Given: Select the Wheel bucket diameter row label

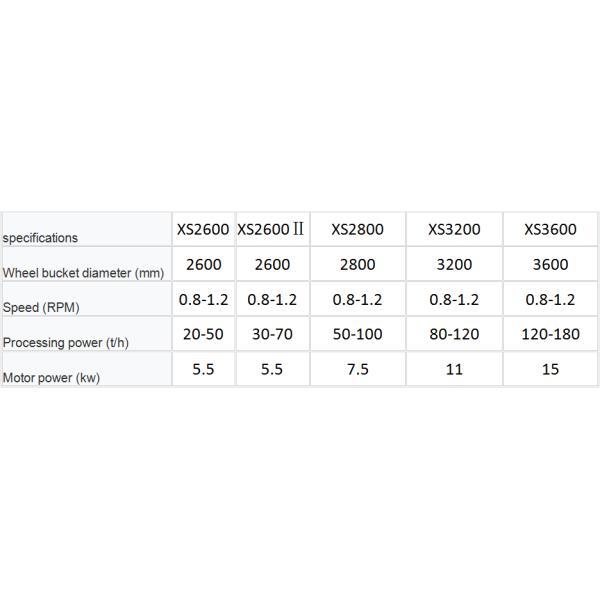Looking at the screenshot, I should pos(83,273).
